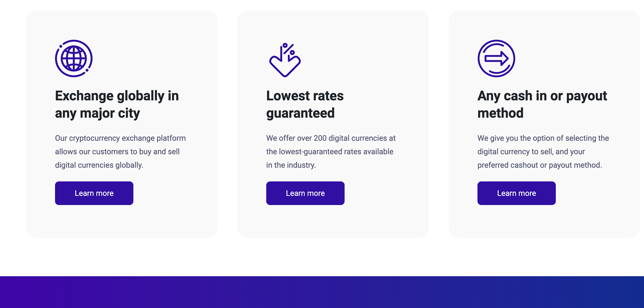Screen dimensions: 644x308
Task: Click the purple gradient banner at bottom
Action: 322,292
